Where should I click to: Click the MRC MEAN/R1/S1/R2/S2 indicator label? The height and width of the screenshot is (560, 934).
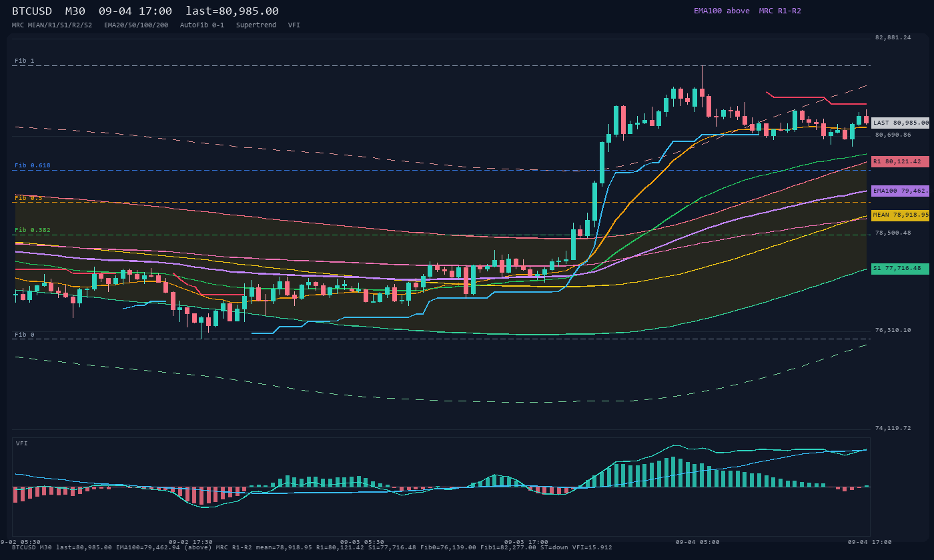(52, 25)
